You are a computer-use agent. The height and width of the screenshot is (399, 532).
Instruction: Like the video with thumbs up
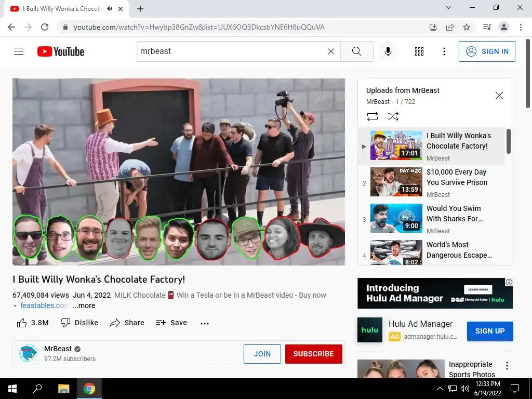pos(33,323)
